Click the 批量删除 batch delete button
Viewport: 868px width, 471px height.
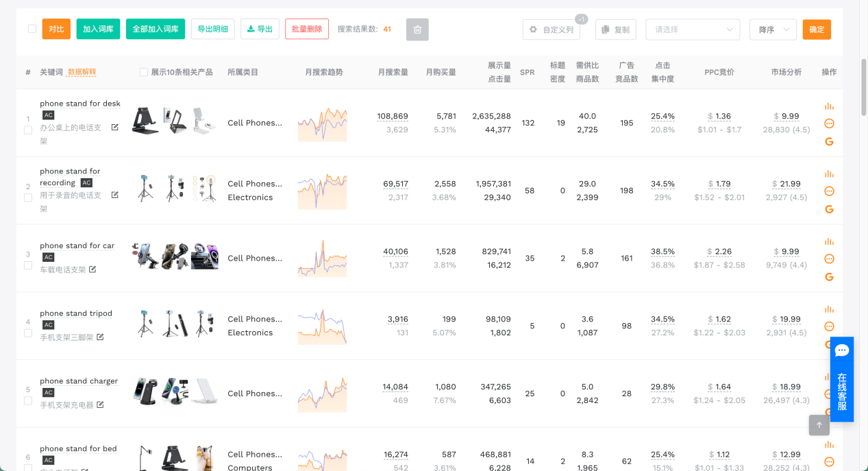pyautogui.click(x=306, y=29)
